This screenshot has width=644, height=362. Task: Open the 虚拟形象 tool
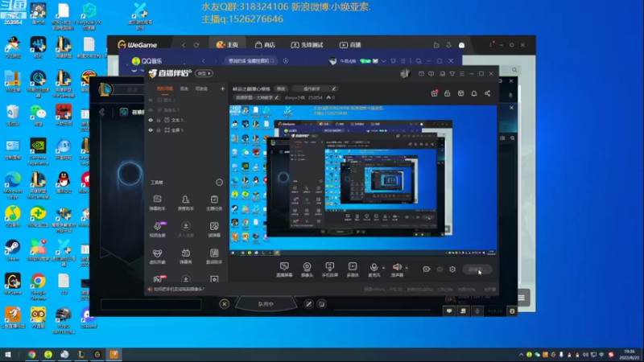click(157, 256)
